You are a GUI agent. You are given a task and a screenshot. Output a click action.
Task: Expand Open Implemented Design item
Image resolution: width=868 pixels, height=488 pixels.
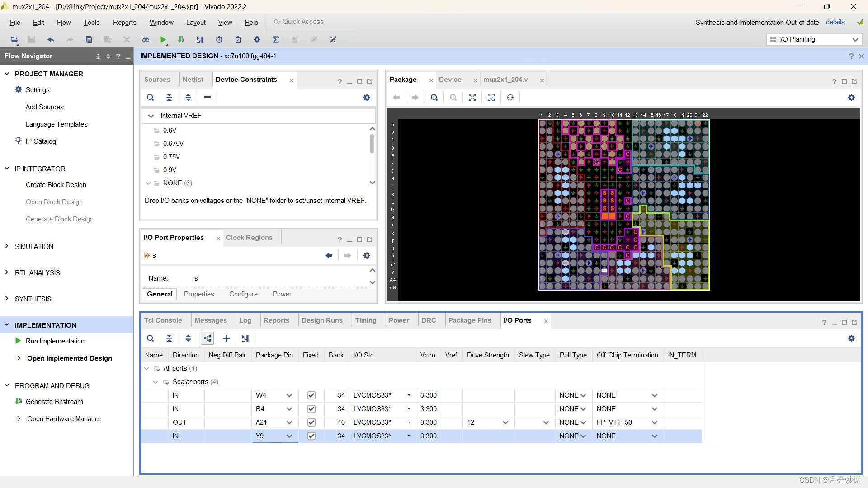coord(19,358)
